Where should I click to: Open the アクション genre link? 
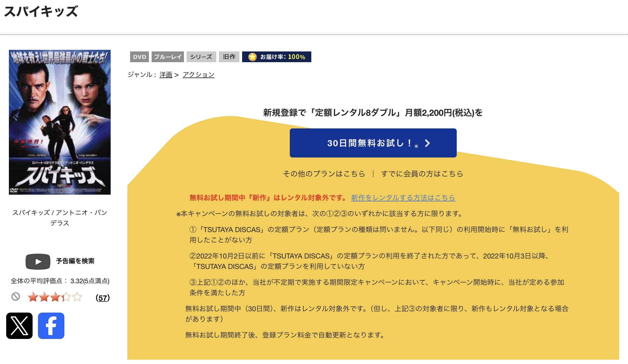click(x=198, y=75)
